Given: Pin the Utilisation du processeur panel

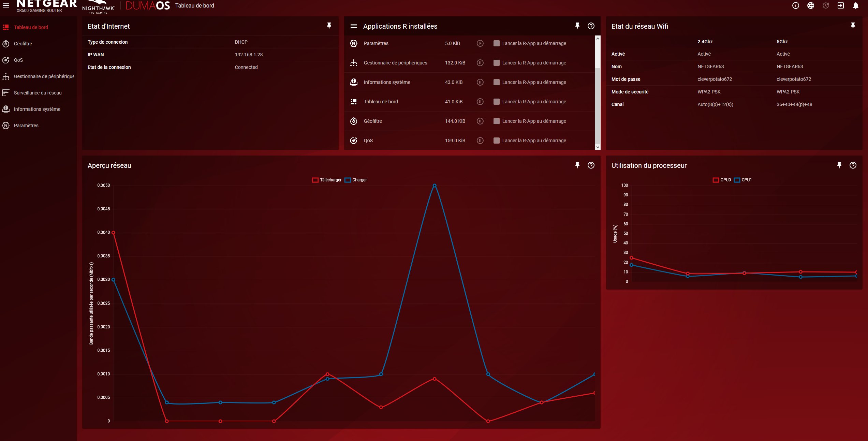Looking at the screenshot, I should coord(839,165).
